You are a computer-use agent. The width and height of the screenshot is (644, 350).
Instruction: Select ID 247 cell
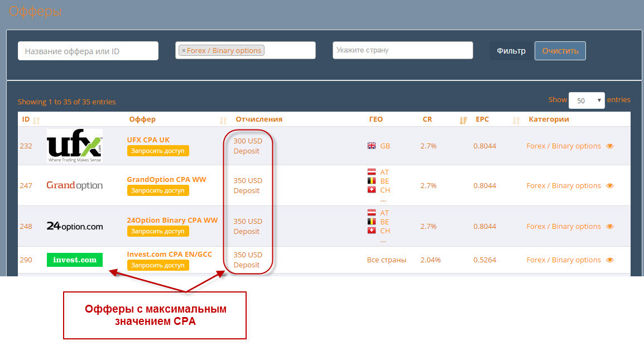(26, 186)
